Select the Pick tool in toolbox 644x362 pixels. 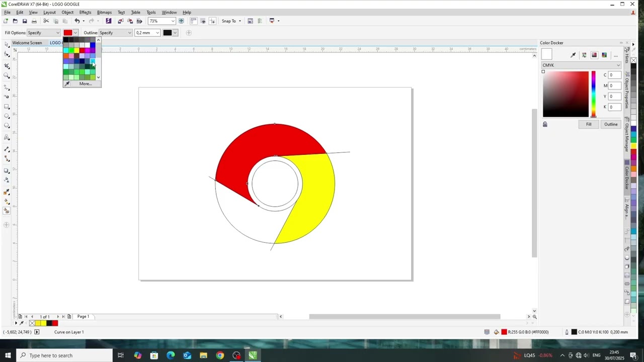[x=7, y=44]
